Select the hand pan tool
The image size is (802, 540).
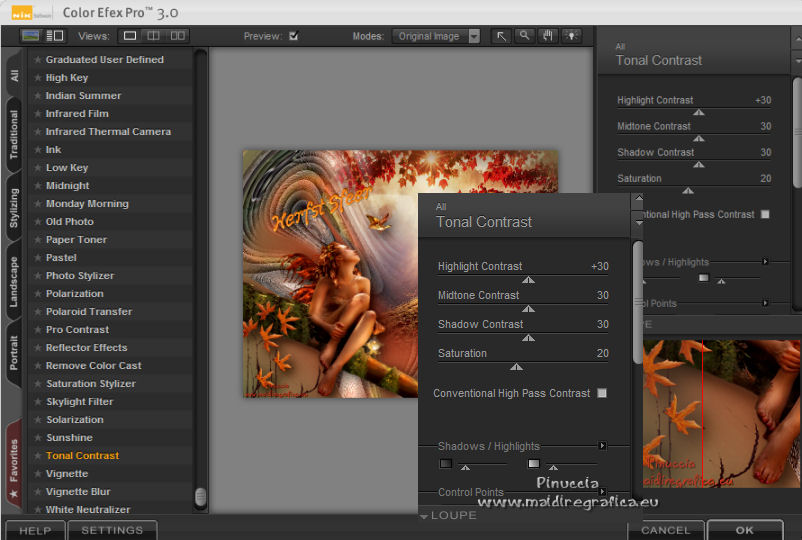pos(548,36)
